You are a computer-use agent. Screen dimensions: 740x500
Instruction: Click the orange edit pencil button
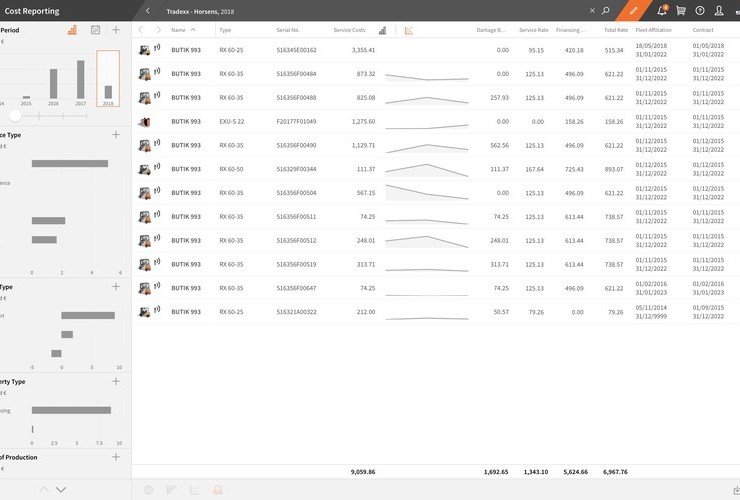[633, 11]
